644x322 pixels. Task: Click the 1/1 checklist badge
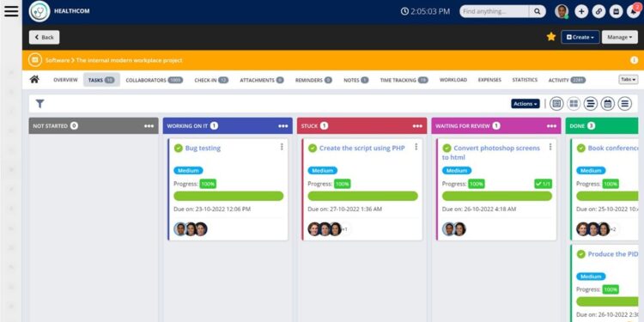(x=543, y=184)
